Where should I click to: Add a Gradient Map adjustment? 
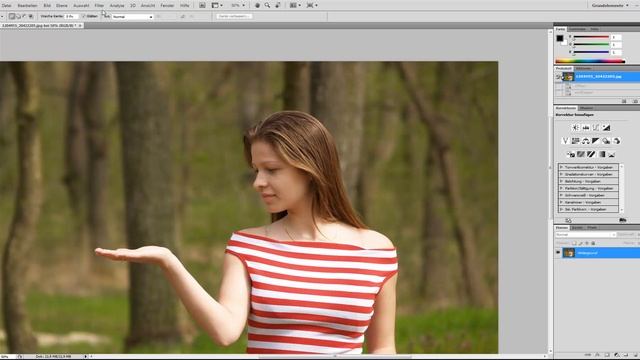[x=602, y=154]
